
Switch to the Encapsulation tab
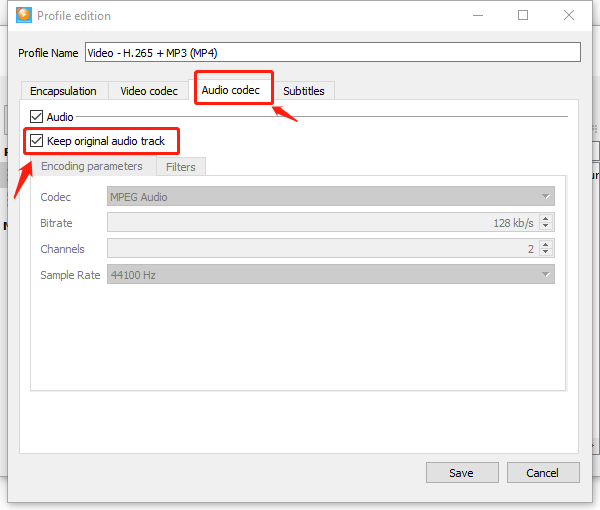[x=64, y=91]
